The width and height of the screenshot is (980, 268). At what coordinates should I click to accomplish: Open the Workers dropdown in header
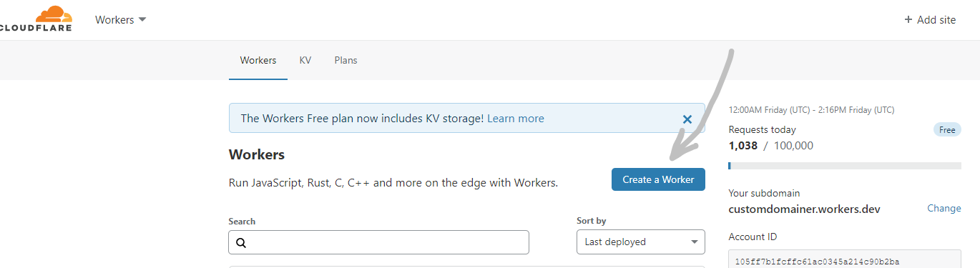120,20
